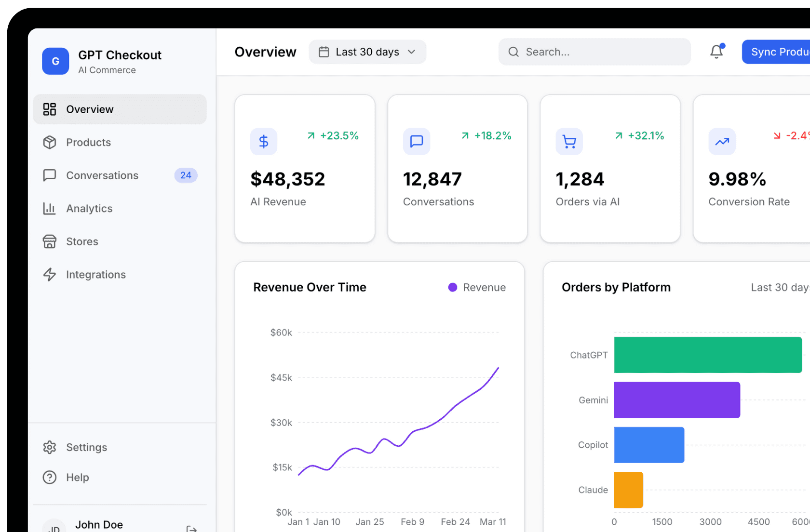Open Help from the sidebar
This screenshot has height=532, width=810.
pos(77,477)
